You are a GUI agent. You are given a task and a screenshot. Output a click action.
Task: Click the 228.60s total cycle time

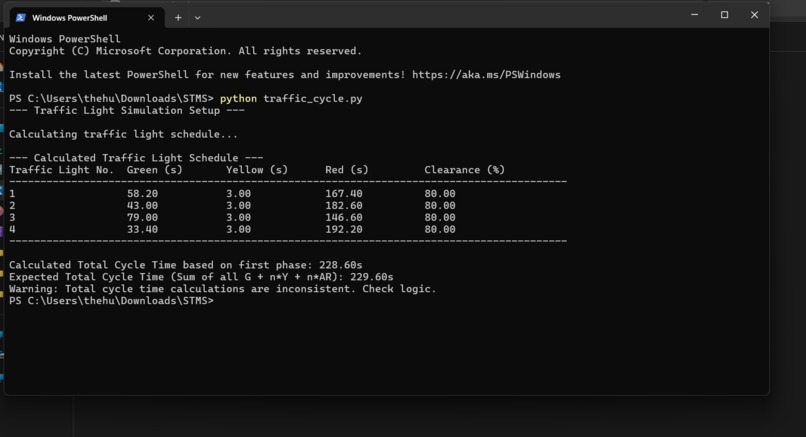point(341,265)
